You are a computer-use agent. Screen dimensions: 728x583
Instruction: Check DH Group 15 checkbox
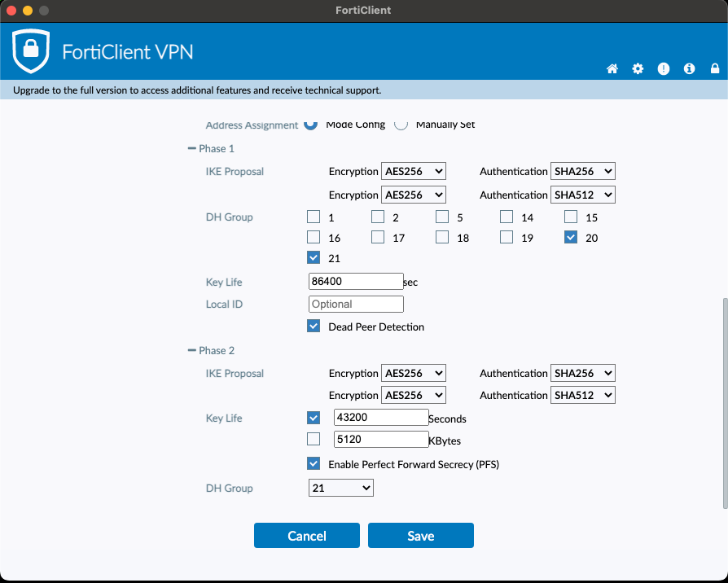pyautogui.click(x=571, y=217)
